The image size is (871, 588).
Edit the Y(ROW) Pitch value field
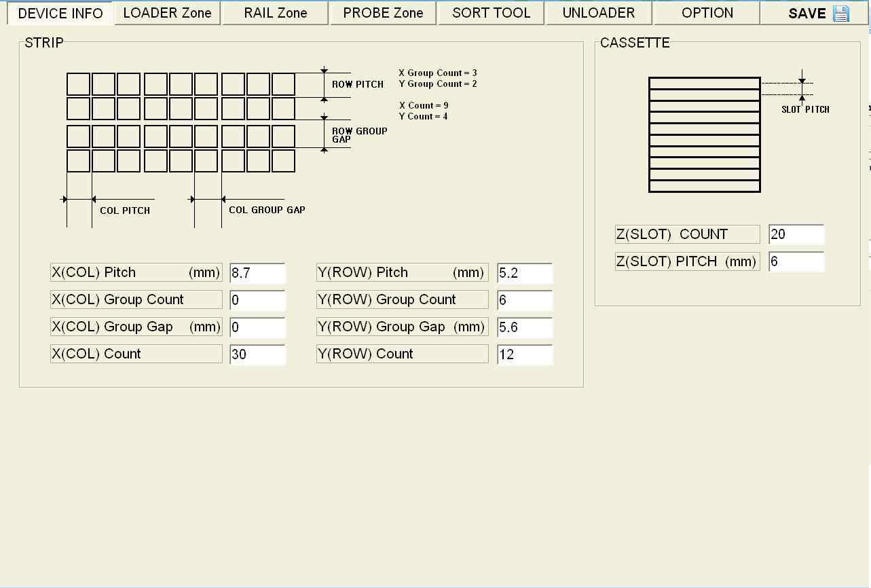point(525,273)
